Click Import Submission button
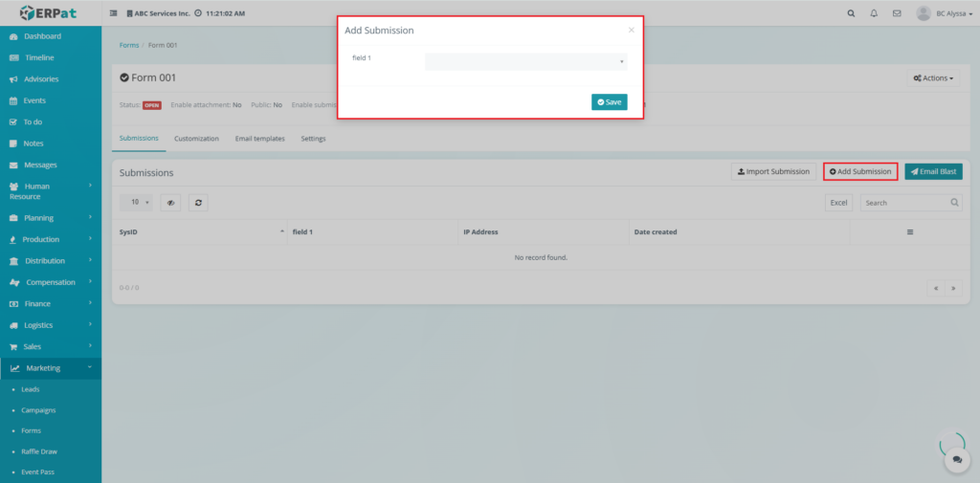 773,171
